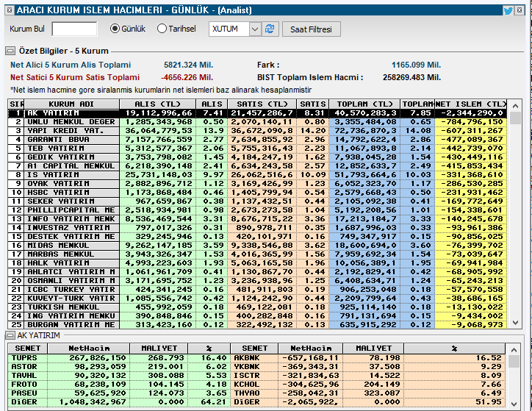Select the IS YATIRIM row

(257, 175)
